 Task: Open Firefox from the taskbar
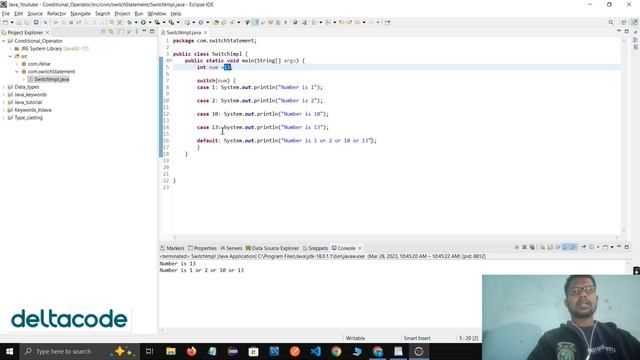pyautogui.click(x=191, y=351)
